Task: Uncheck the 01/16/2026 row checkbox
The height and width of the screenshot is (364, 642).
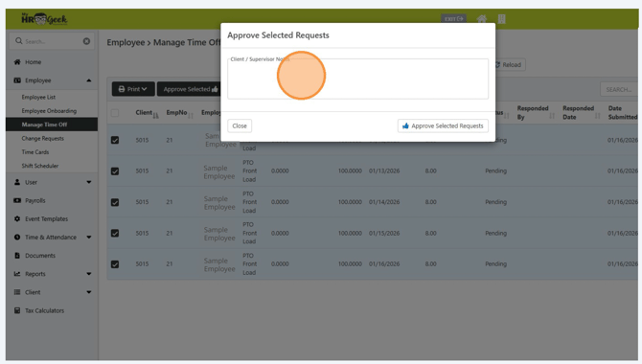Action: tap(115, 264)
